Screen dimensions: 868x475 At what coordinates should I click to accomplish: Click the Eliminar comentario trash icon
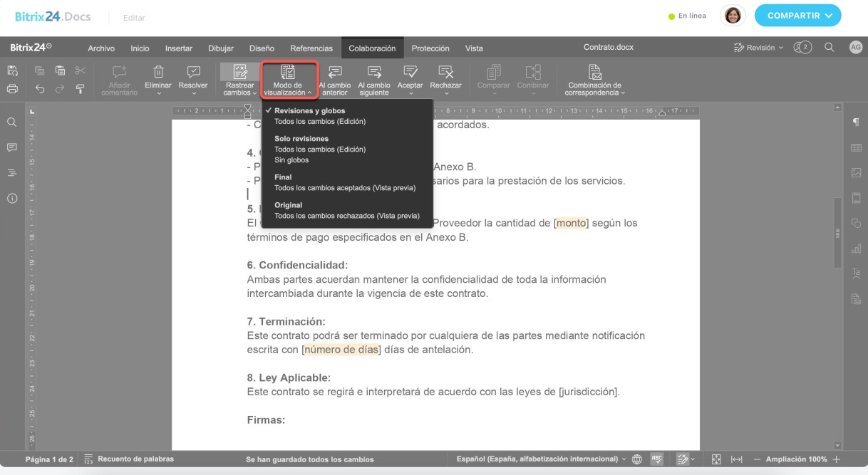[158, 72]
